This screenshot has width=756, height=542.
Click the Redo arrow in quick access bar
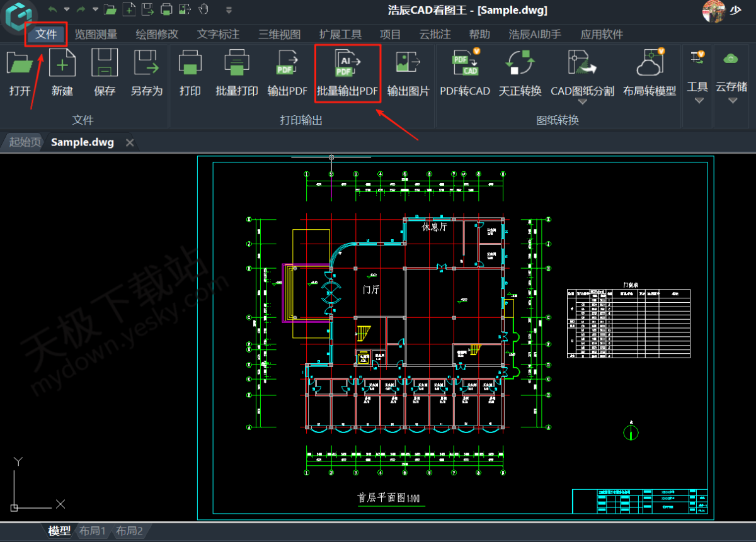click(81, 9)
